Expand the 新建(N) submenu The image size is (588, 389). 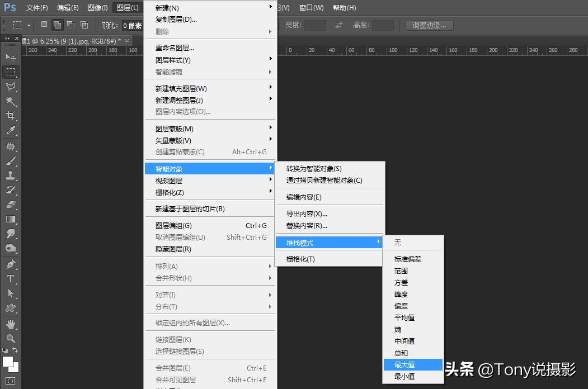[x=168, y=8]
